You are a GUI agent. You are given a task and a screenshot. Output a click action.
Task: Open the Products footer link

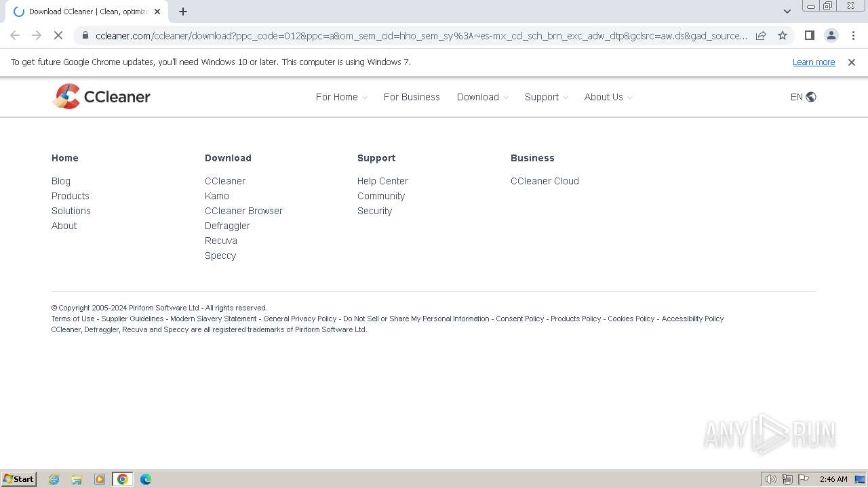(71, 196)
